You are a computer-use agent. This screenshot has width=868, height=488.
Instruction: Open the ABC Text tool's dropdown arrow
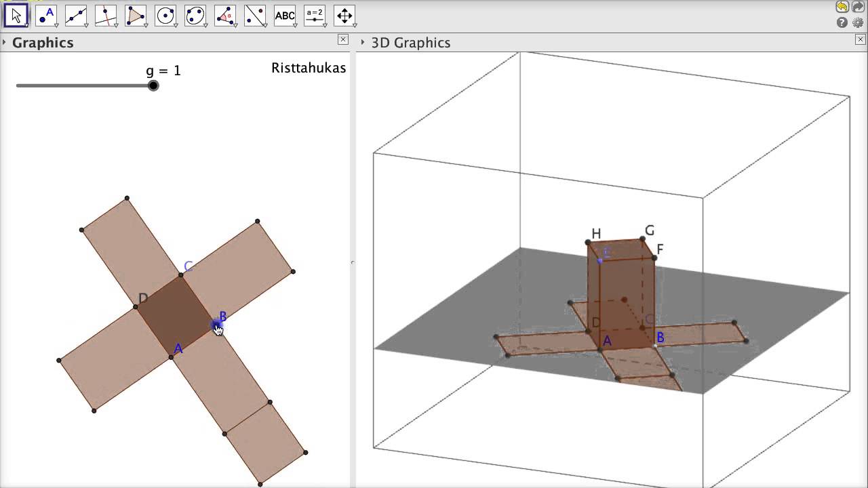point(294,25)
